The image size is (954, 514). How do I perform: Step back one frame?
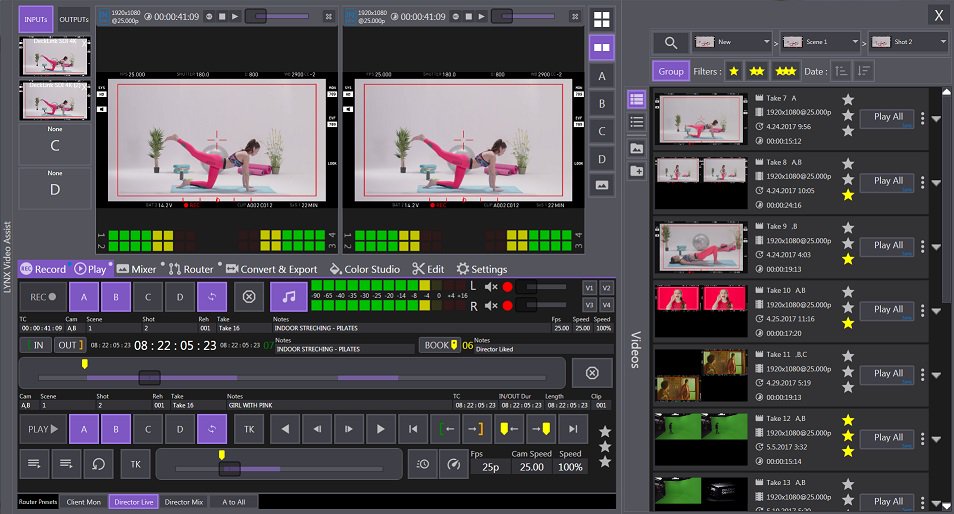[x=317, y=429]
